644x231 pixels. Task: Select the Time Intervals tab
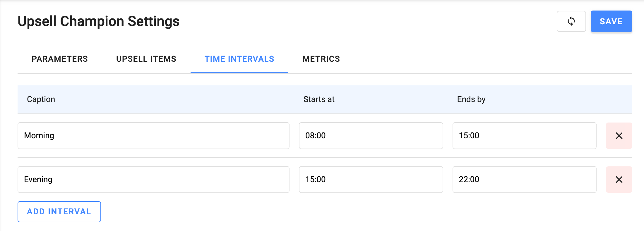tap(239, 59)
